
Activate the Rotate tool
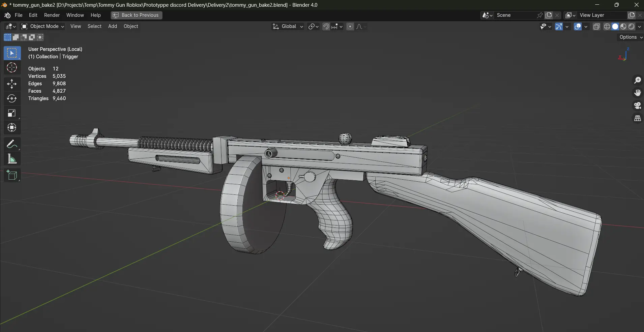[x=12, y=98]
